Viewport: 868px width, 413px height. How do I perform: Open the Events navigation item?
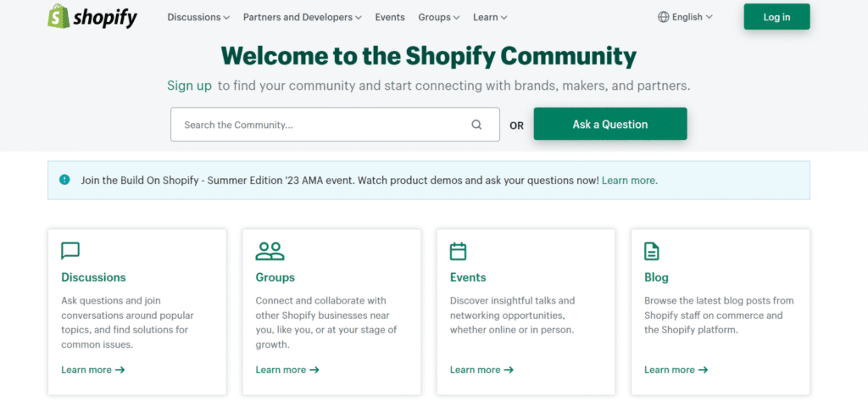(390, 17)
